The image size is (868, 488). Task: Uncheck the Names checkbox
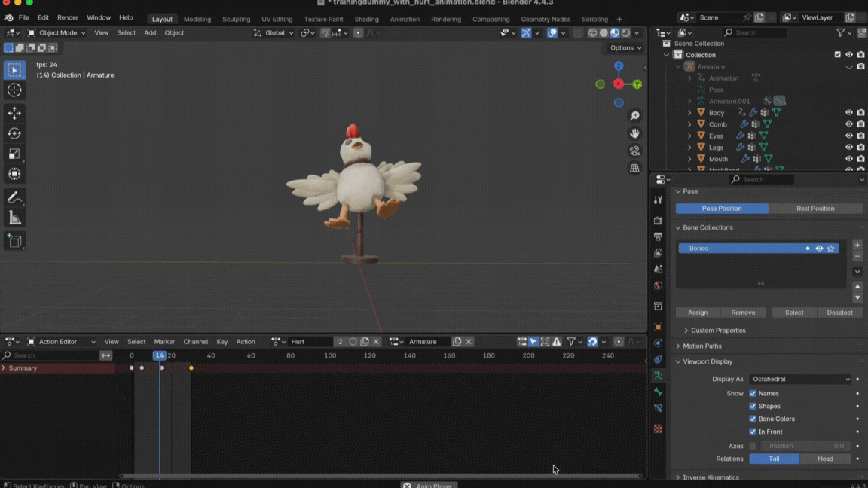coord(752,393)
